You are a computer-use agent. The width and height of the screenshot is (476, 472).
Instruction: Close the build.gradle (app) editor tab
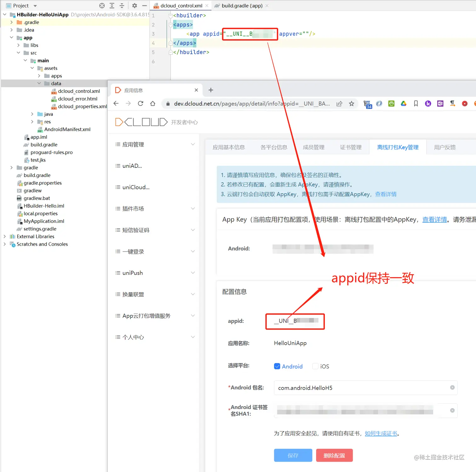pyautogui.click(x=267, y=6)
